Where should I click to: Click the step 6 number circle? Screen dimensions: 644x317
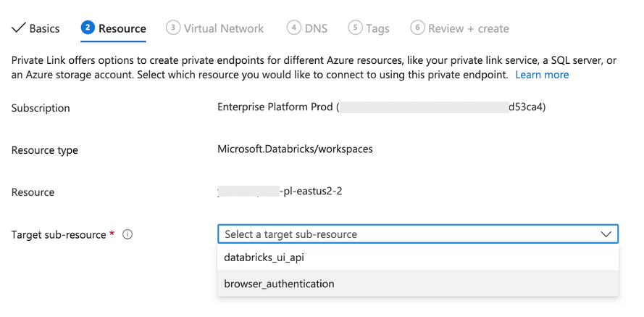coord(417,28)
